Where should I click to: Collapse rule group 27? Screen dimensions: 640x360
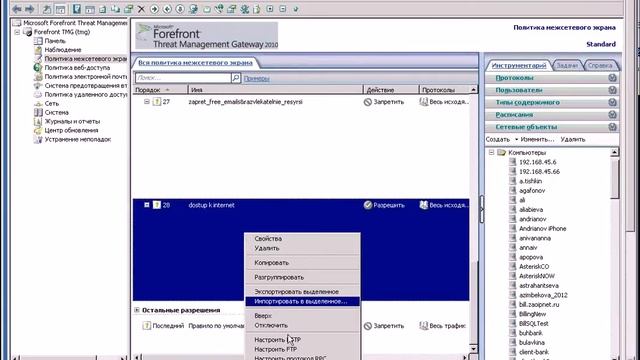pos(147,102)
